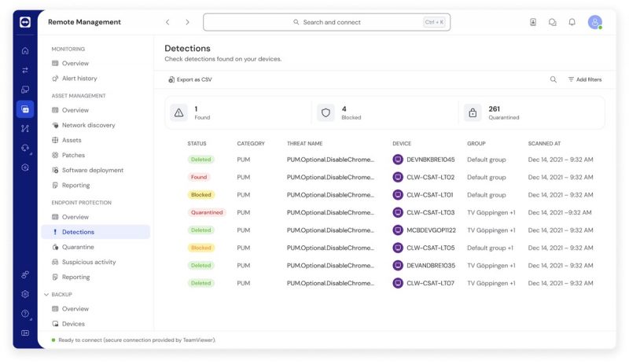Click the device icon for DEVNBKBRE1045
The height and width of the screenshot is (364, 629).
(398, 160)
